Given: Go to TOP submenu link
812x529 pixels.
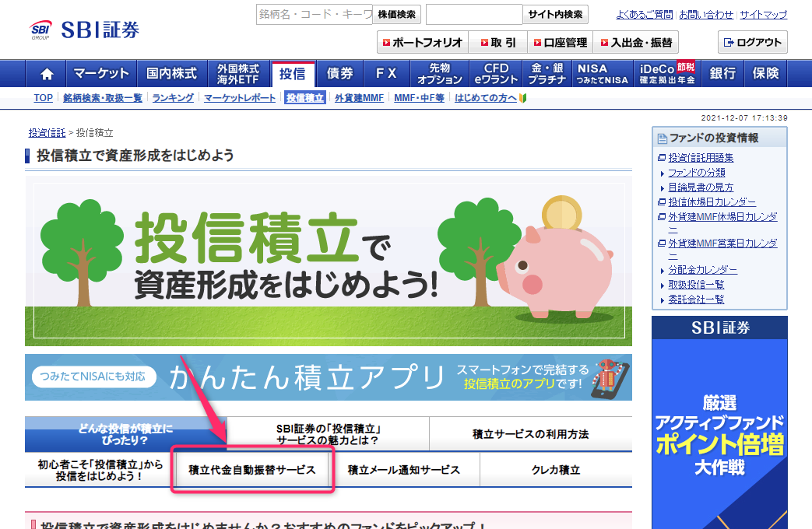Looking at the screenshot, I should pos(44,98).
